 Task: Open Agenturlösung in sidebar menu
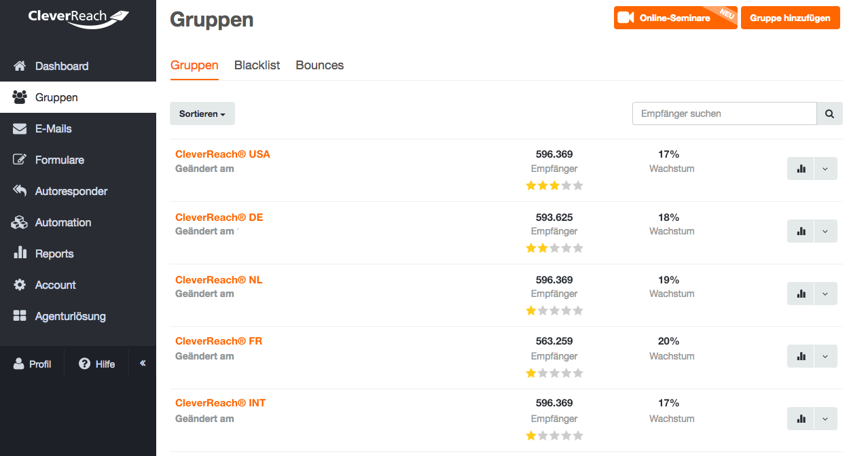coord(78,316)
